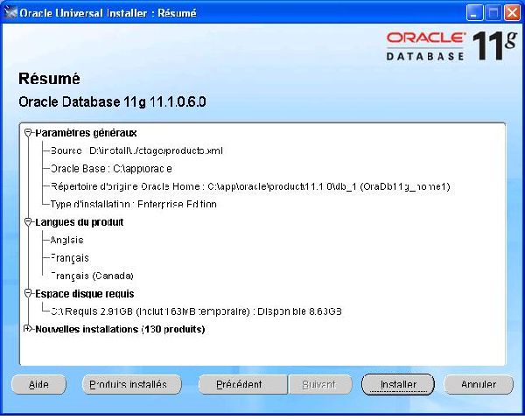This screenshot has height=420, width=525.
Task: Select Nouvelles installations (130 produits) heading
Action: coord(120,329)
